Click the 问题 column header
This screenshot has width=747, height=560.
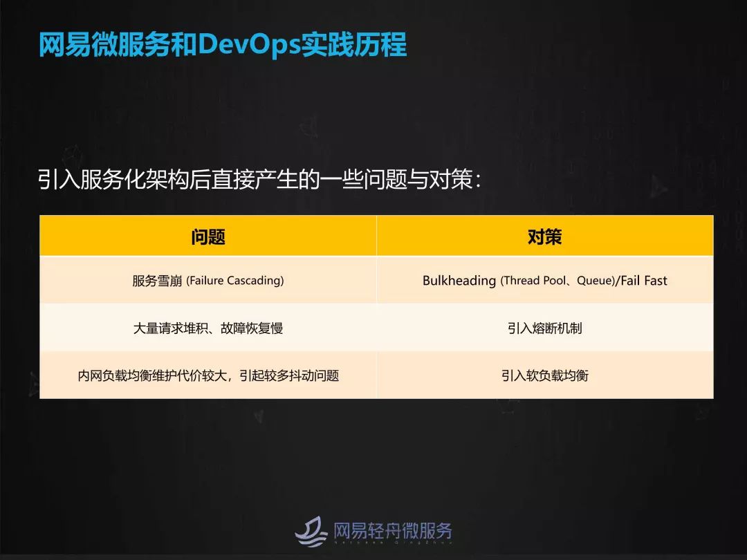pyautogui.click(x=208, y=236)
